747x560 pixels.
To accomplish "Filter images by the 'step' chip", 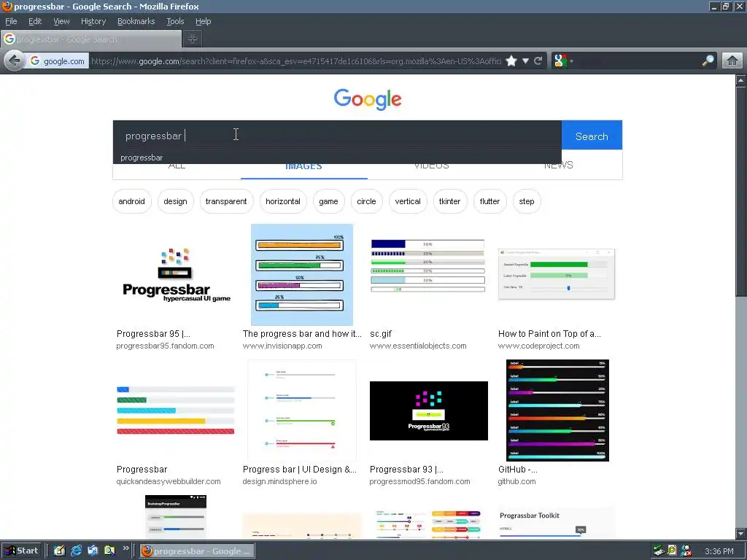I will click(527, 201).
